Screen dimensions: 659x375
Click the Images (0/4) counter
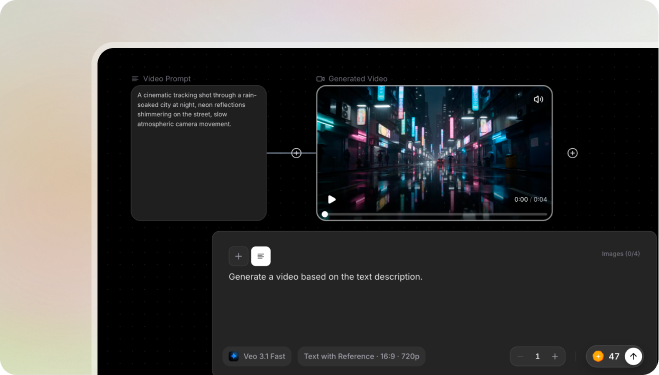[x=621, y=254]
